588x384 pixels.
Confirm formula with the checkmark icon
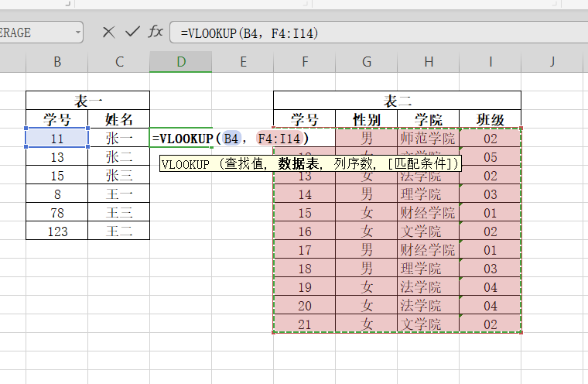132,32
